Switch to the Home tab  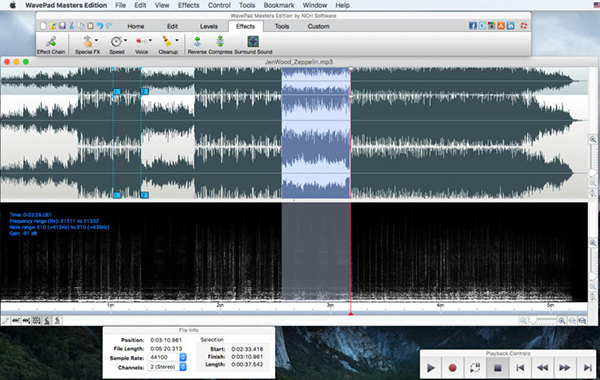pyautogui.click(x=135, y=26)
